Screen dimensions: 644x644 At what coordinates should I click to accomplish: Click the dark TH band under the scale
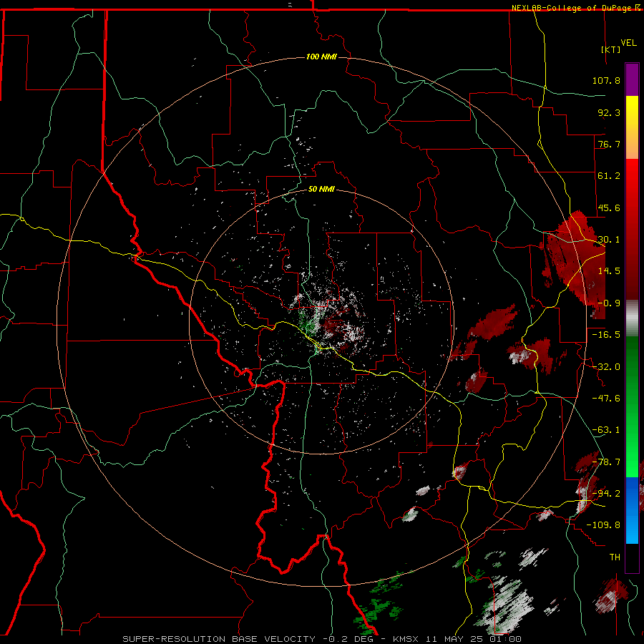[632, 557]
